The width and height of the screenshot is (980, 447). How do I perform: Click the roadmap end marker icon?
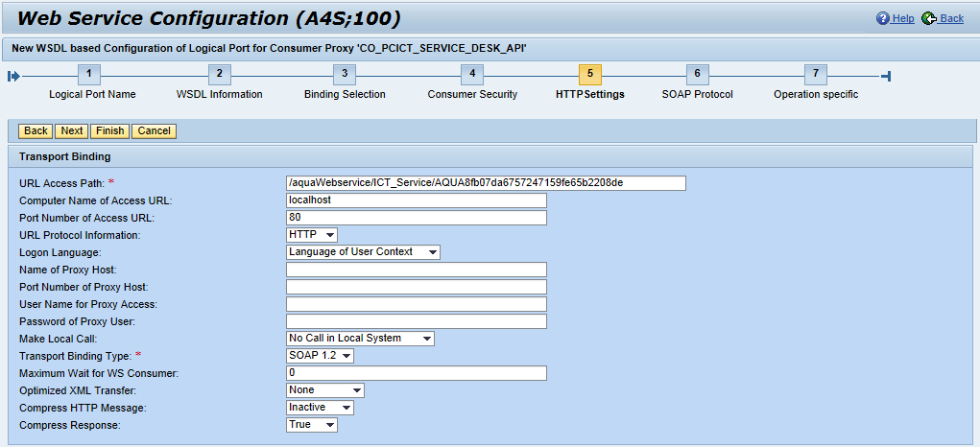pyautogui.click(x=886, y=77)
